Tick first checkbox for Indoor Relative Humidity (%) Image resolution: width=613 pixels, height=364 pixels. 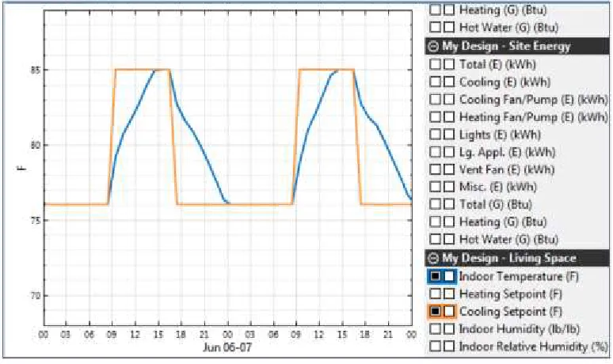point(435,346)
